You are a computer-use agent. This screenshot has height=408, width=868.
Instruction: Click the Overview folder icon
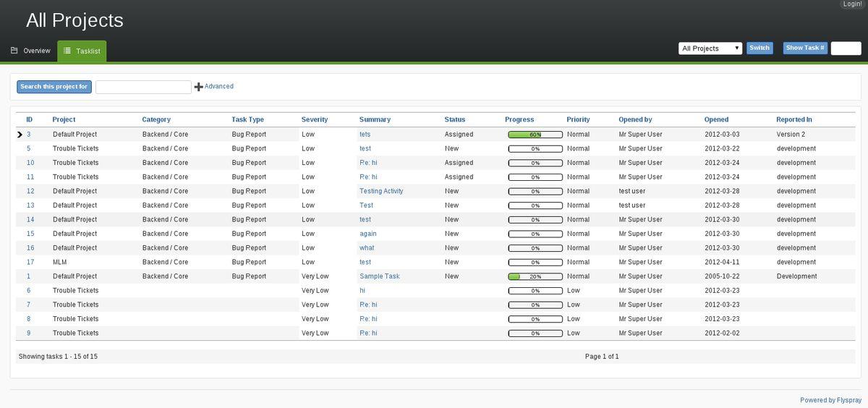(x=14, y=51)
